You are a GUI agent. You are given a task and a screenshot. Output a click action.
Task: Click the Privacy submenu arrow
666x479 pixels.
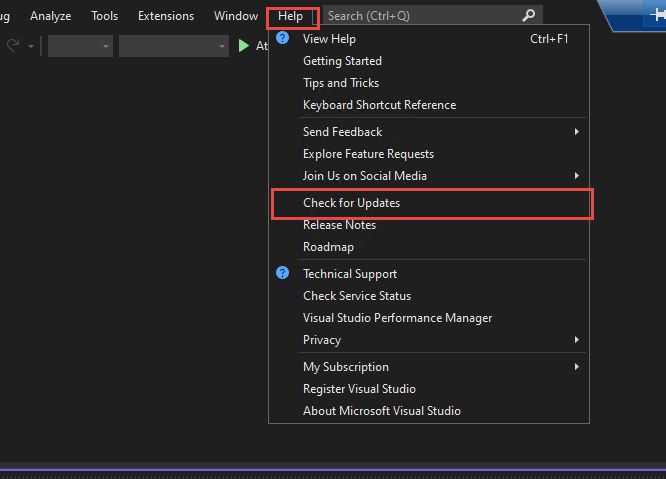[x=576, y=340]
